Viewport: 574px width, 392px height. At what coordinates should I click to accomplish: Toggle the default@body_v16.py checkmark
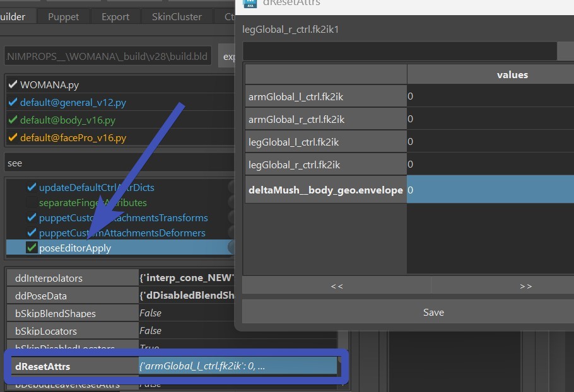13,120
